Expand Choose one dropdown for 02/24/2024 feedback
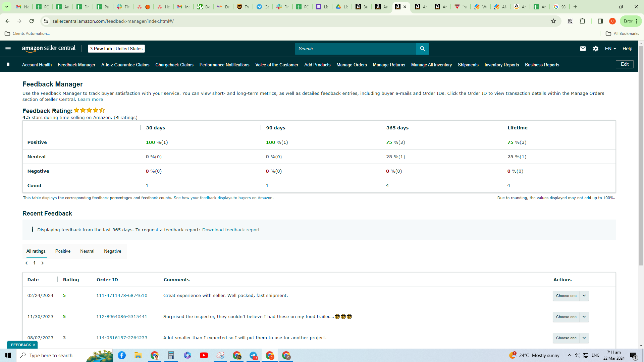 tap(584, 296)
